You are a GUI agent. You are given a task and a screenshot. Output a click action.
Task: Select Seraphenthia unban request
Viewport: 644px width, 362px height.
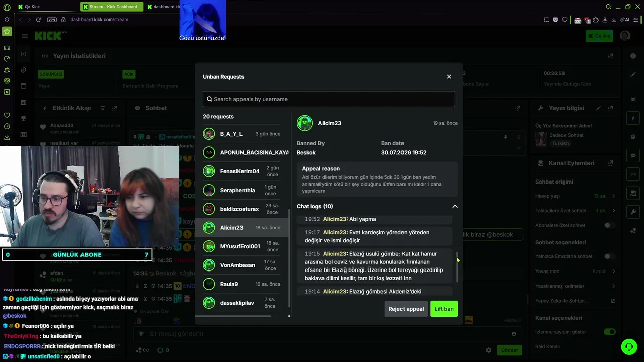pos(242,190)
